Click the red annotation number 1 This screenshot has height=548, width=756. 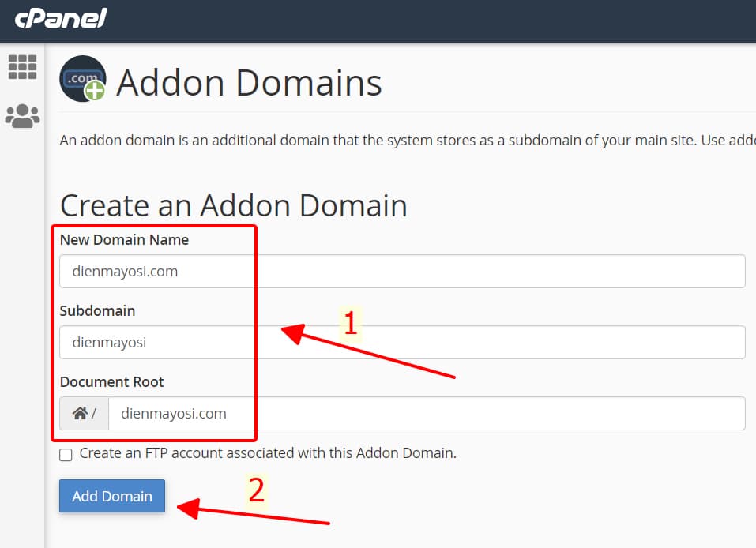click(x=350, y=324)
